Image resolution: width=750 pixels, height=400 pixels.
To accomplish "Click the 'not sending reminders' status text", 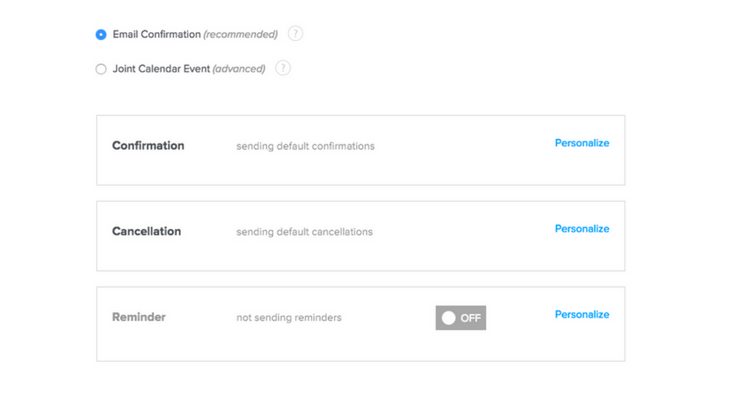I will tap(289, 318).
